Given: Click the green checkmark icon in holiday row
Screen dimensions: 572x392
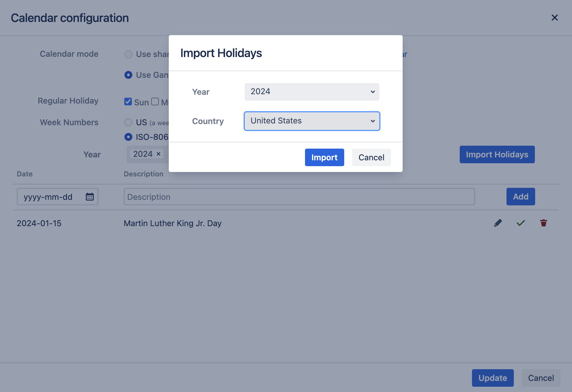Looking at the screenshot, I should 521,223.
